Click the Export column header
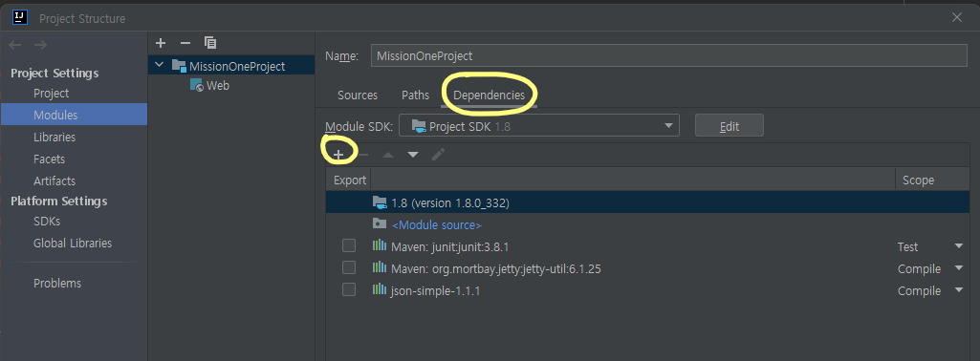 (349, 180)
